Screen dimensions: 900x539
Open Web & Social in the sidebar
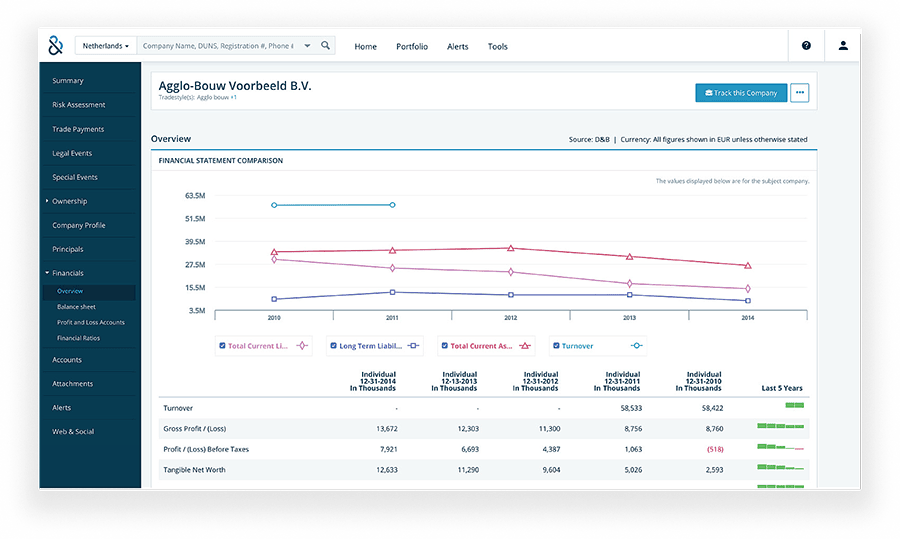coord(73,432)
